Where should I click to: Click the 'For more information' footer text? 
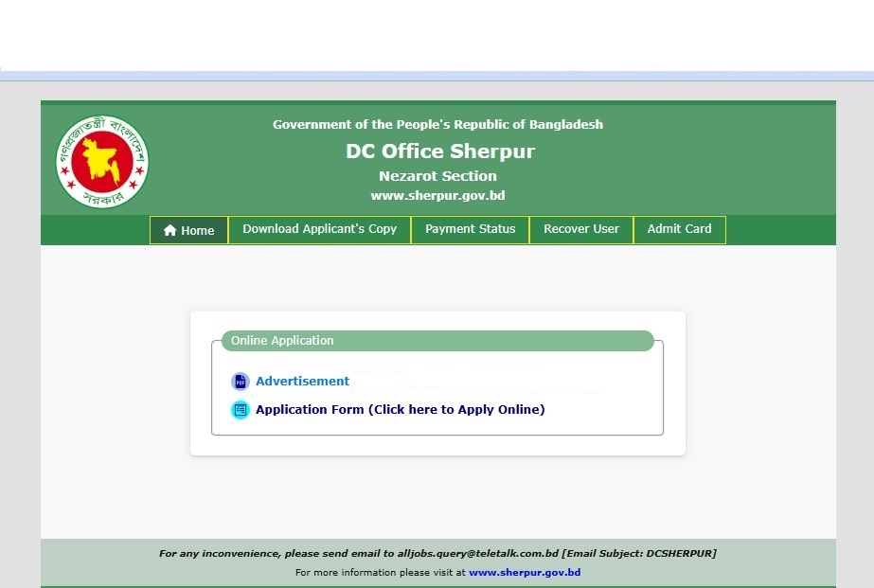[x=381, y=572]
